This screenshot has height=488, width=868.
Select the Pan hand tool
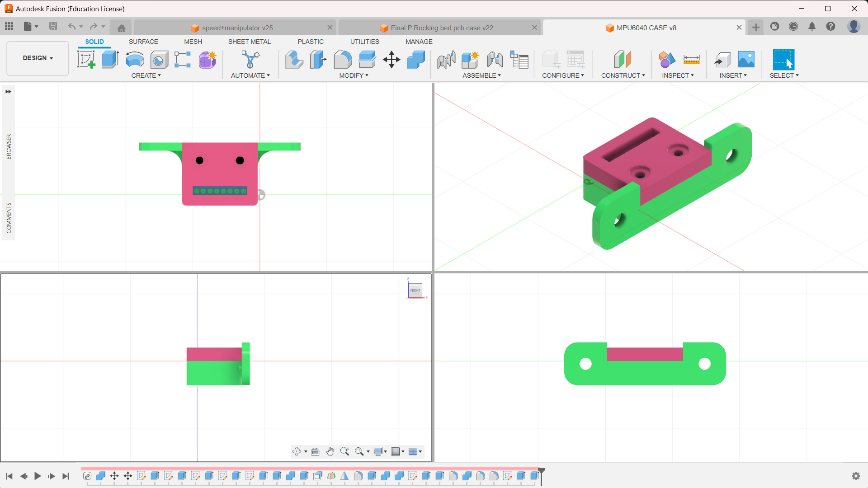coord(330,451)
